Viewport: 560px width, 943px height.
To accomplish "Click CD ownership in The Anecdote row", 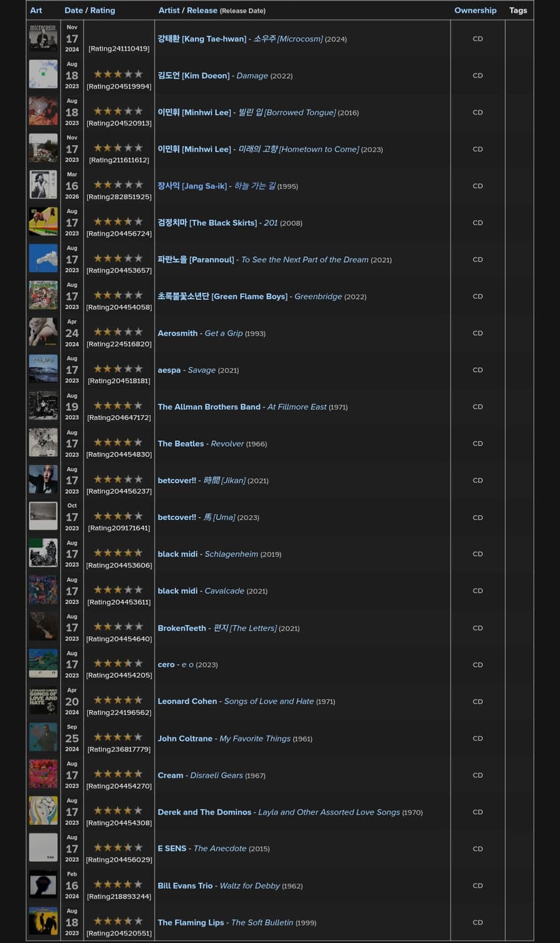I will tap(478, 849).
